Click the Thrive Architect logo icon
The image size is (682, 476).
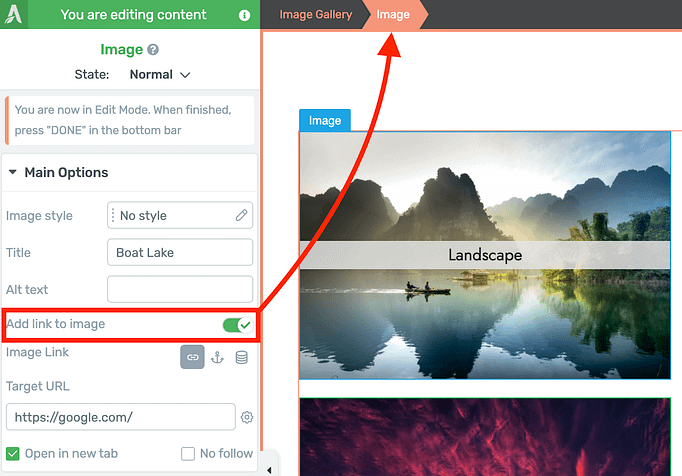(13, 14)
